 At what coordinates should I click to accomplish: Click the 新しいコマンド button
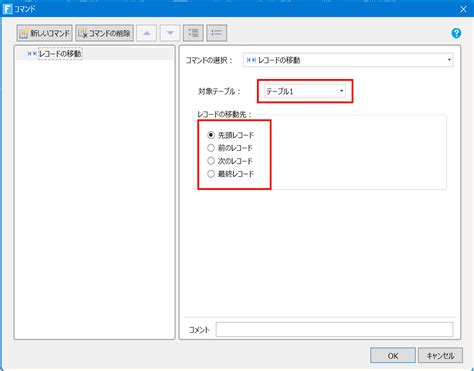tap(44, 33)
